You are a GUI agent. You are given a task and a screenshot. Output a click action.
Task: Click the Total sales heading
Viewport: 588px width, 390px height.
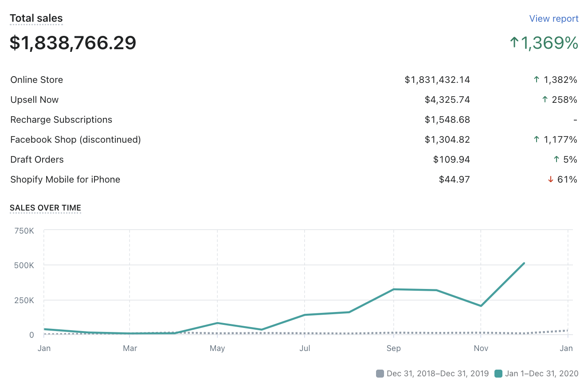pyautogui.click(x=36, y=19)
